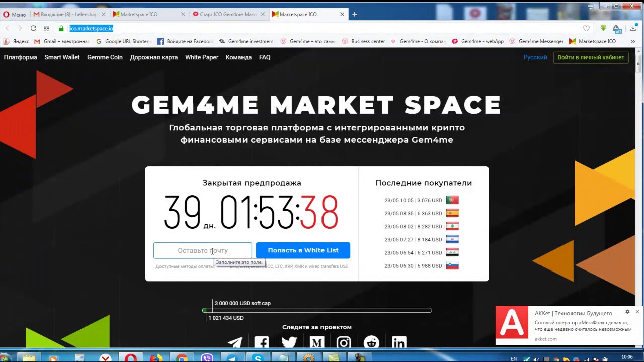Focus the Оставьте почту email field
This screenshot has width=644, height=362.
click(203, 250)
